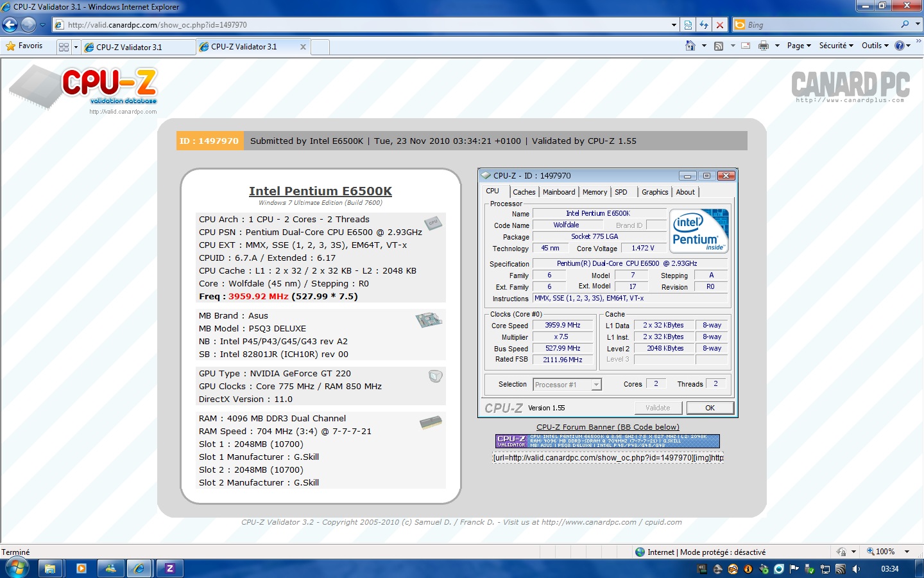Click the Favoris button label
The height and width of the screenshot is (578, 924).
click(30, 46)
